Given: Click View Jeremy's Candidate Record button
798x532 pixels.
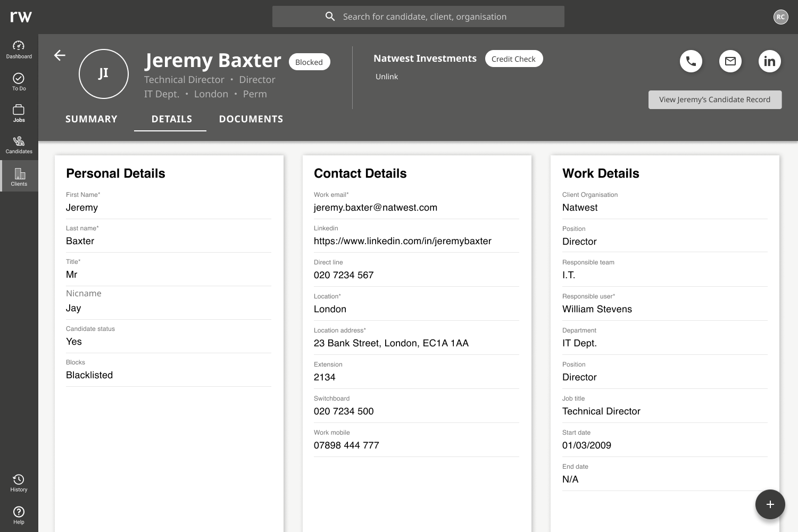Looking at the screenshot, I should pyautogui.click(x=714, y=99).
